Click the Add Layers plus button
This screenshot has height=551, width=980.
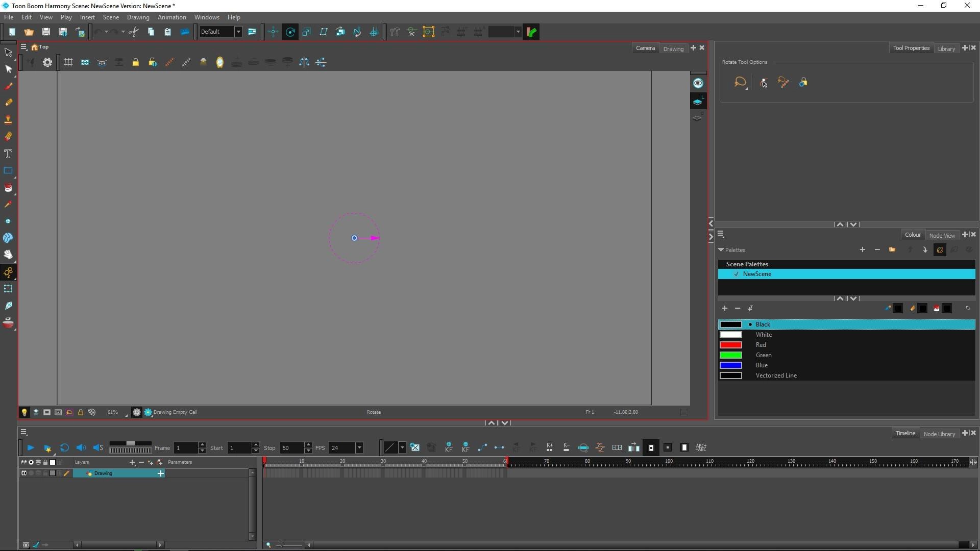132,462
